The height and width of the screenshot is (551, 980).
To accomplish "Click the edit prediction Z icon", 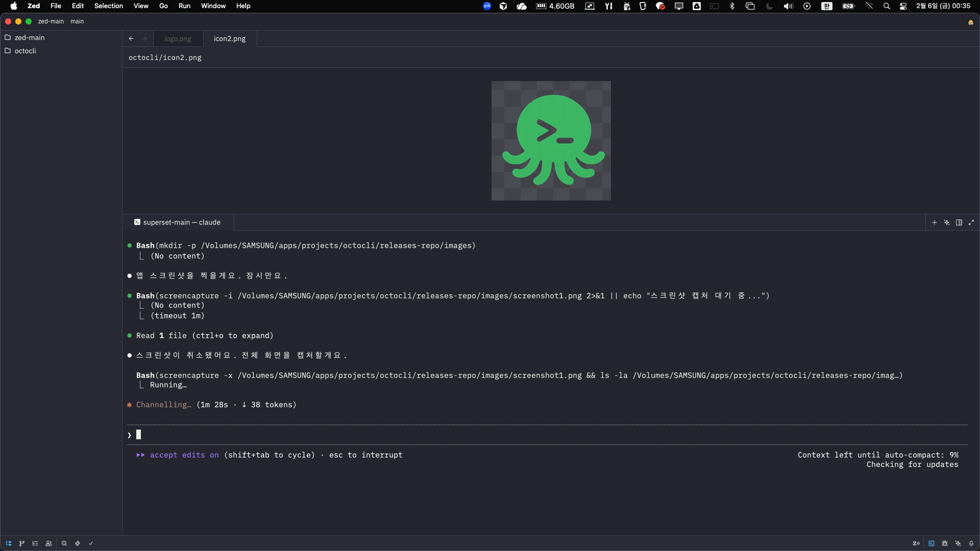I will pos(916,543).
